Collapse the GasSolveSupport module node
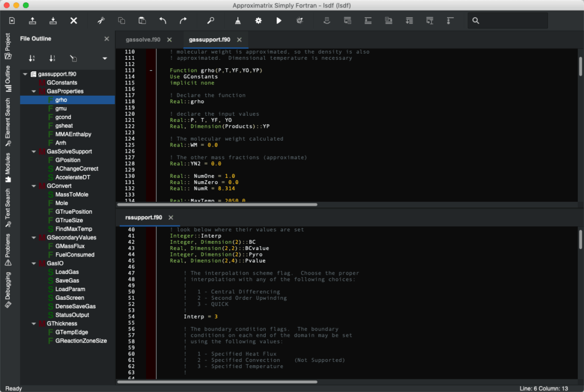 tap(34, 152)
